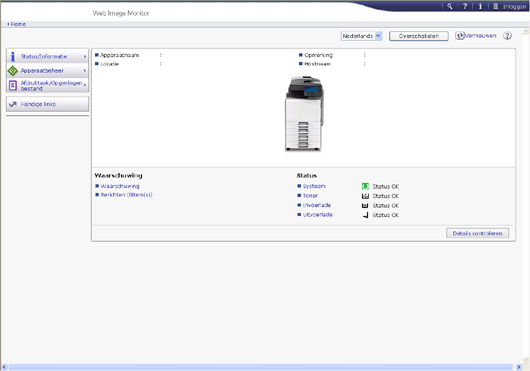Screen dimensions: 530x371
Task: Click the Vernieuwen text link
Action: [480, 35]
